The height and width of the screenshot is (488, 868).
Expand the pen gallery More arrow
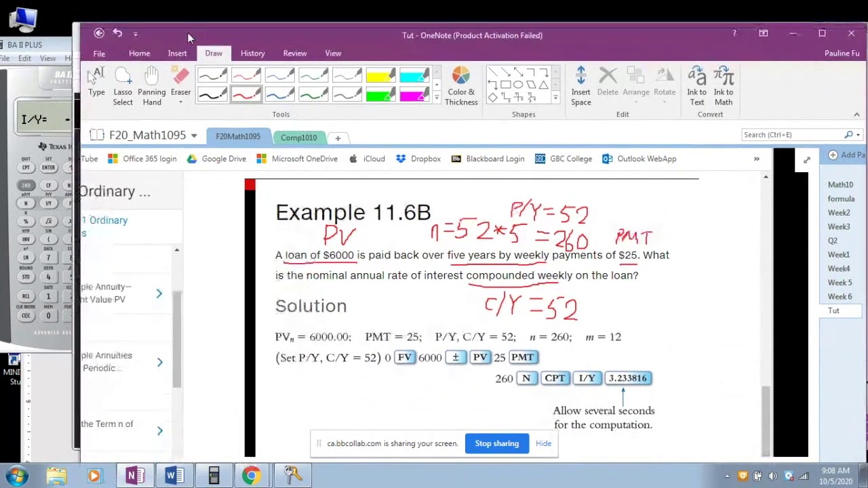[x=436, y=98]
